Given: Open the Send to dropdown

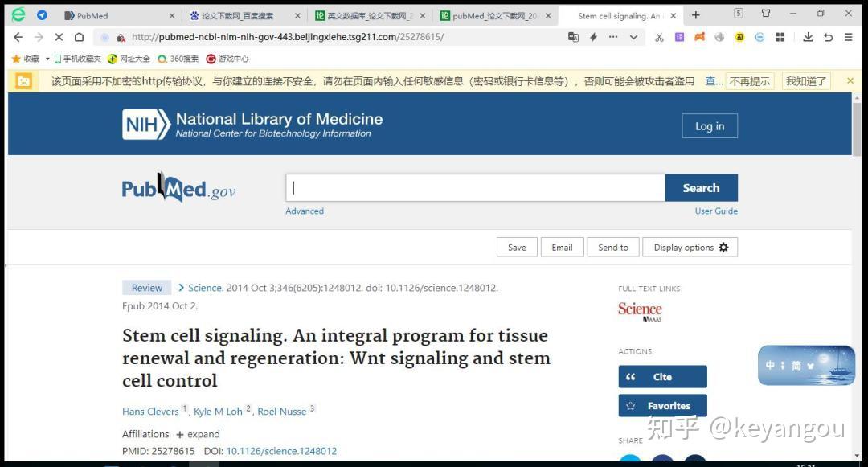Looking at the screenshot, I should click(x=612, y=247).
